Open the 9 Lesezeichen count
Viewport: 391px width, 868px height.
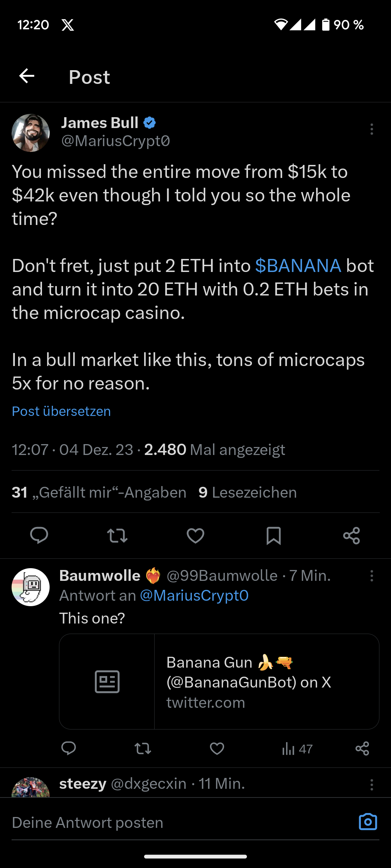click(248, 492)
